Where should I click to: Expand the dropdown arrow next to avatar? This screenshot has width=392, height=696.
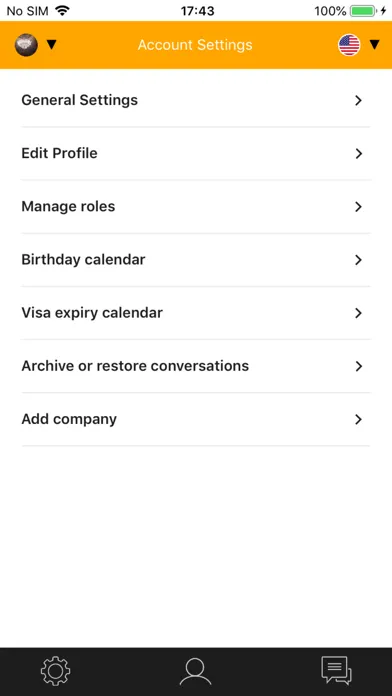[x=51, y=44]
